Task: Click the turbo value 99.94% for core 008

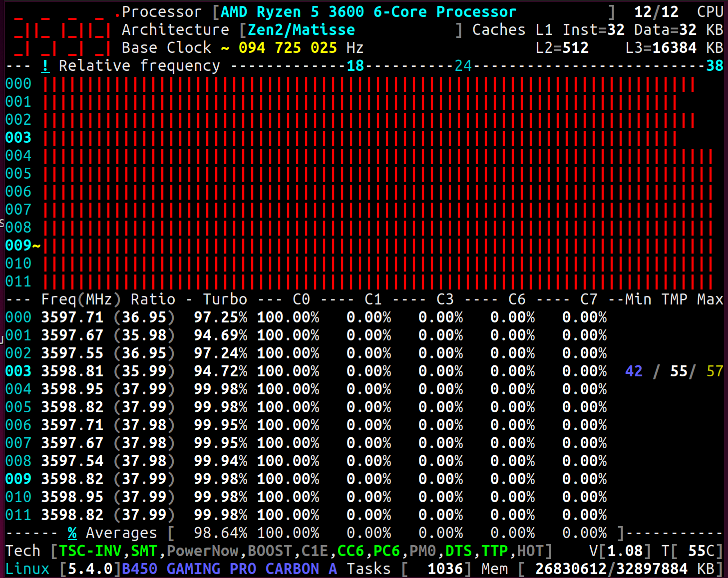Action: [220, 461]
